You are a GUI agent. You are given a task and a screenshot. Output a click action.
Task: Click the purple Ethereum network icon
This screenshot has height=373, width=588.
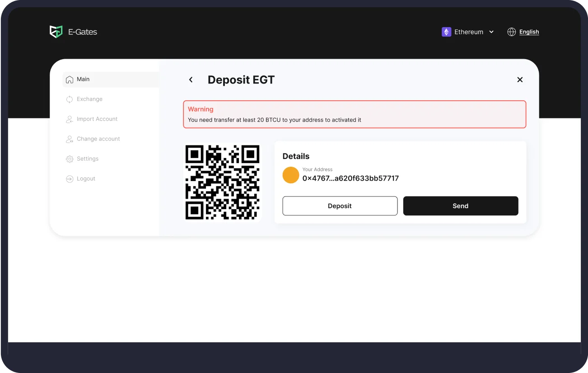click(x=446, y=32)
